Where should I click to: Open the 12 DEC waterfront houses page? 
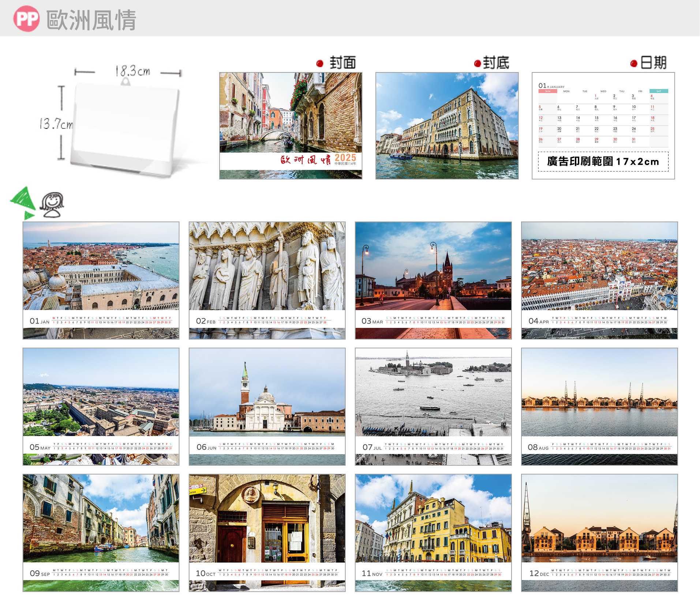click(x=599, y=533)
